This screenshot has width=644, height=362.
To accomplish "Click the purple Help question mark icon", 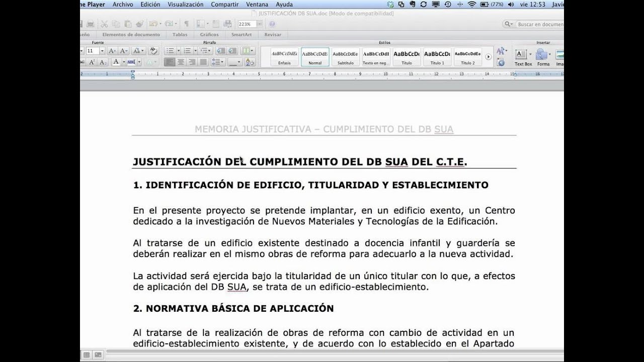I will tap(272, 24).
